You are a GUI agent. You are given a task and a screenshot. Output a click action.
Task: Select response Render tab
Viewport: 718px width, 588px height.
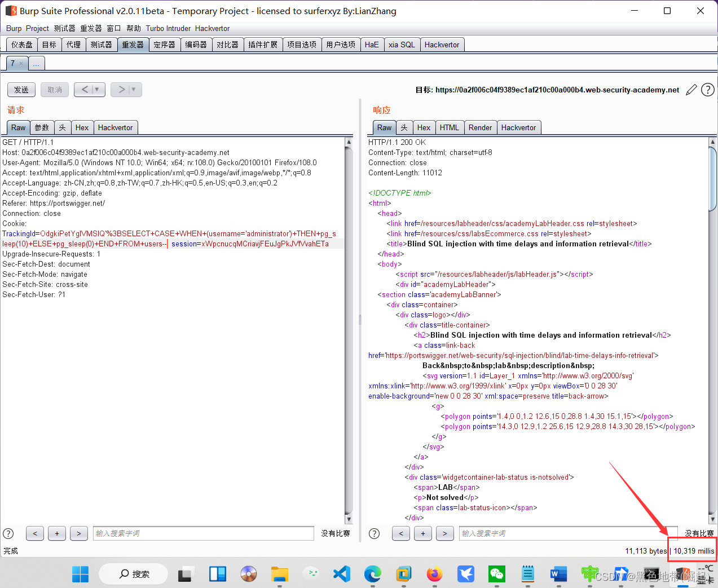[x=481, y=127]
